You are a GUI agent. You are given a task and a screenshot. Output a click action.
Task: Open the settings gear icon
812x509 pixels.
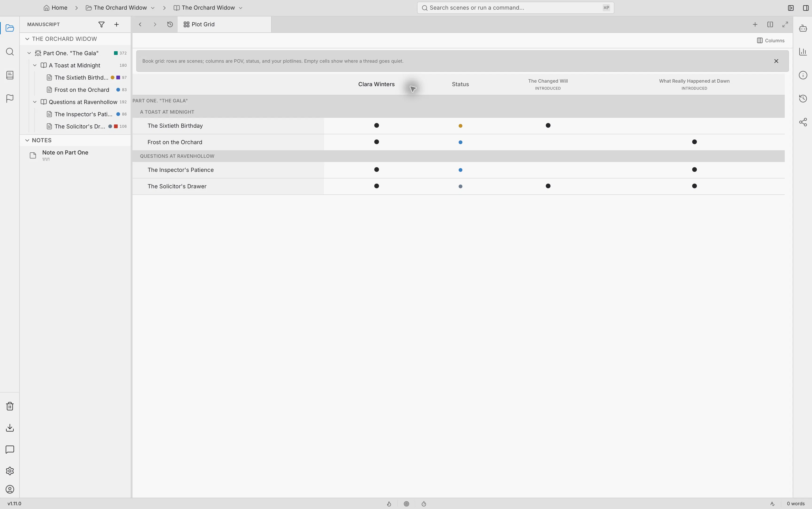[10, 471]
